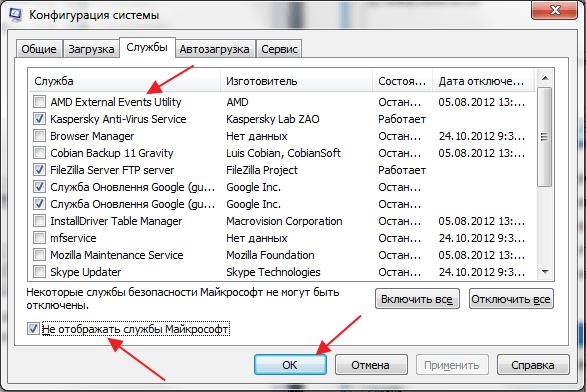Viewport: 586px width, 392px height.
Task: Select the 'AMD External Events Utility' row name
Action: point(116,102)
